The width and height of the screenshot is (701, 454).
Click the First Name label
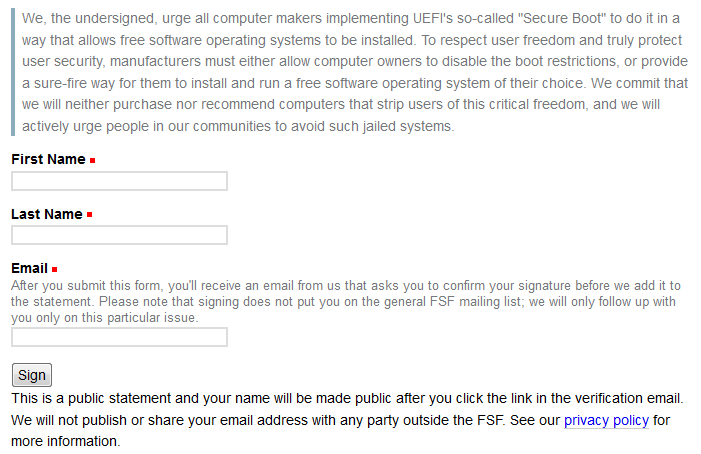pos(48,159)
